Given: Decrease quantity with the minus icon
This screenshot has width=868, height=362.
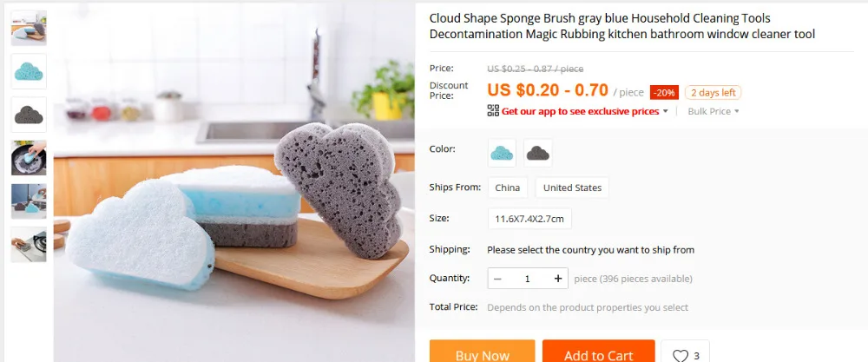Looking at the screenshot, I should (497, 279).
